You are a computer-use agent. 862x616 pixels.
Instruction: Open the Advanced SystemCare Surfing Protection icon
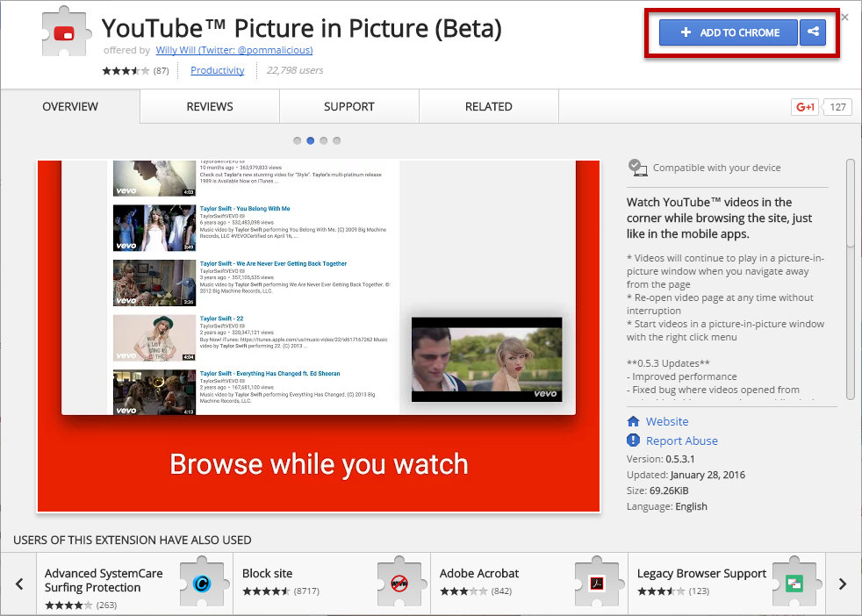pos(202,583)
